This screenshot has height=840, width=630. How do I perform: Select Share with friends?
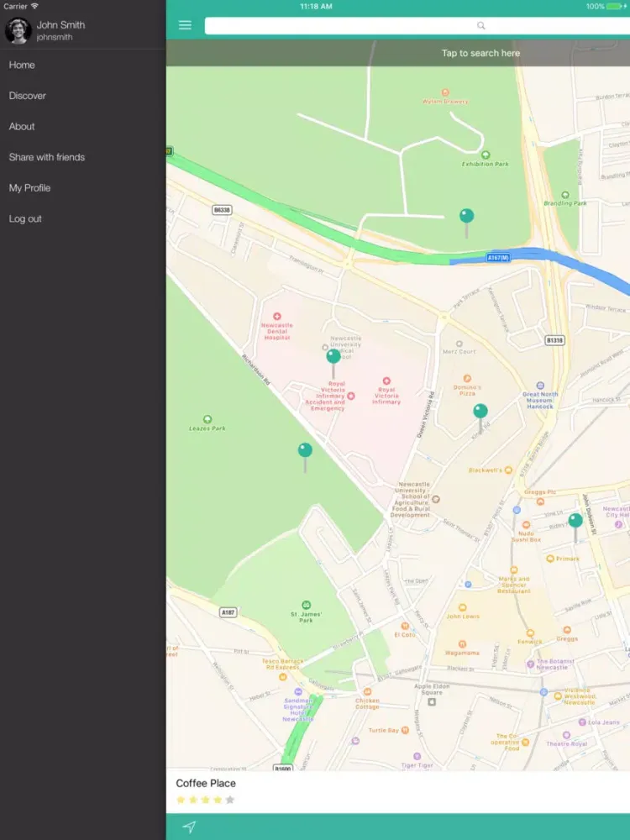pos(46,157)
